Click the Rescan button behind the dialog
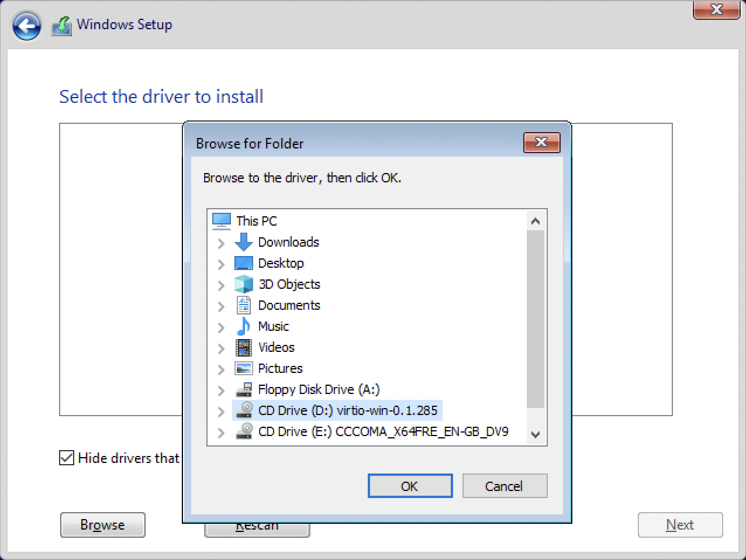The image size is (746, 560). click(257, 529)
